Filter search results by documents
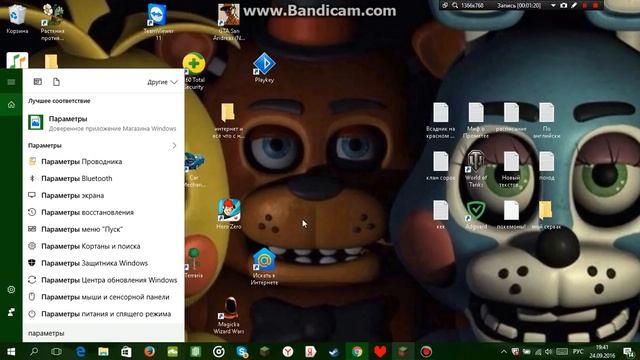Image resolution: width=640 pixels, height=360 pixels. tap(56, 82)
